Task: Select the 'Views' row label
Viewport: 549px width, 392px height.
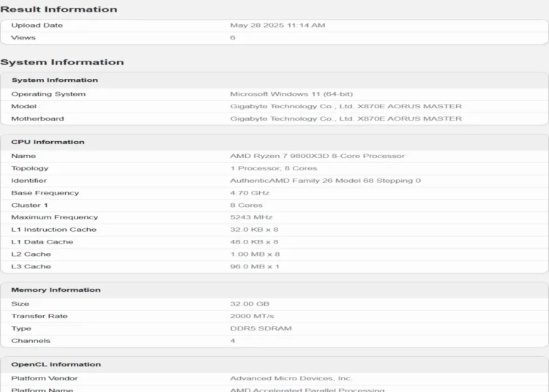Action: pyautogui.click(x=23, y=37)
